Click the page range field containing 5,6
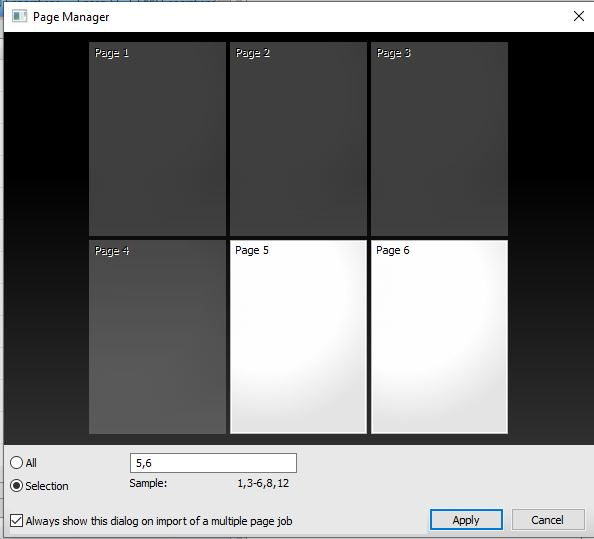 pyautogui.click(x=213, y=463)
